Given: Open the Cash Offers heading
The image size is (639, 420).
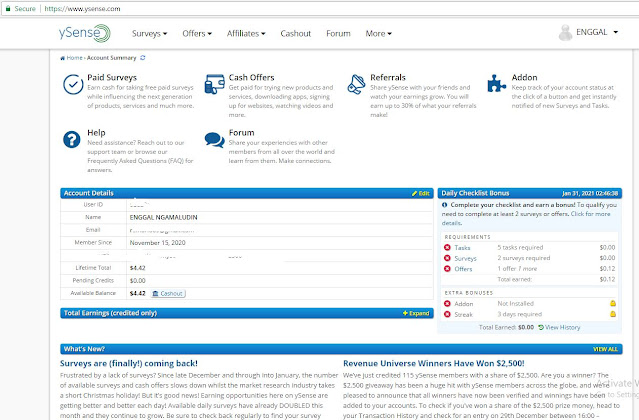Looking at the screenshot, I should (251, 77).
